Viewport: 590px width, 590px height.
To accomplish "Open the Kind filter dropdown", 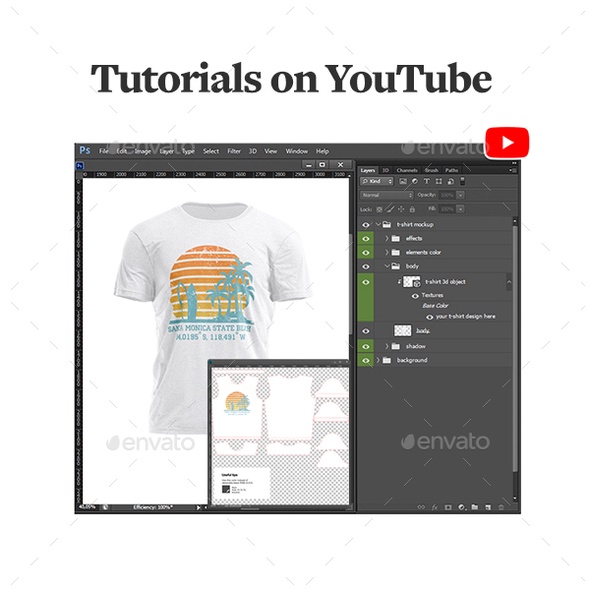I will (x=377, y=181).
